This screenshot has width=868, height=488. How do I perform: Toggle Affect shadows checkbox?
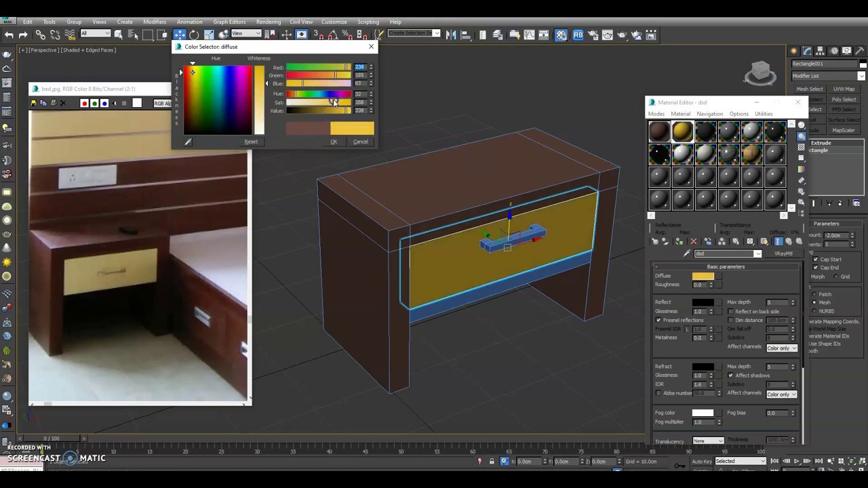(x=730, y=375)
